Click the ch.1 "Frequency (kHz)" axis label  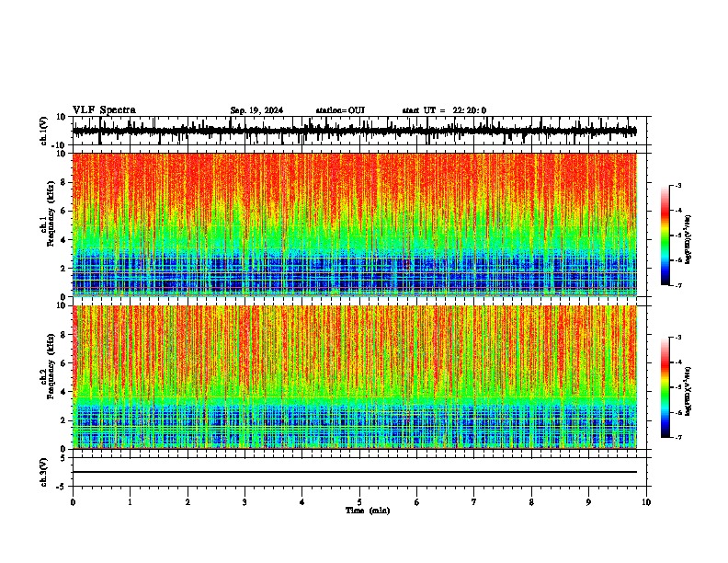click(x=50, y=213)
